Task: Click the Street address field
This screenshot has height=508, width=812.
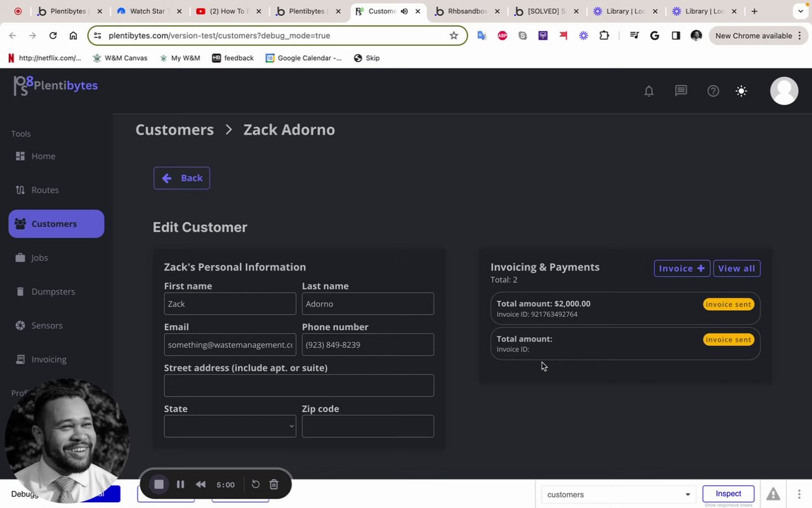Action: [299, 385]
